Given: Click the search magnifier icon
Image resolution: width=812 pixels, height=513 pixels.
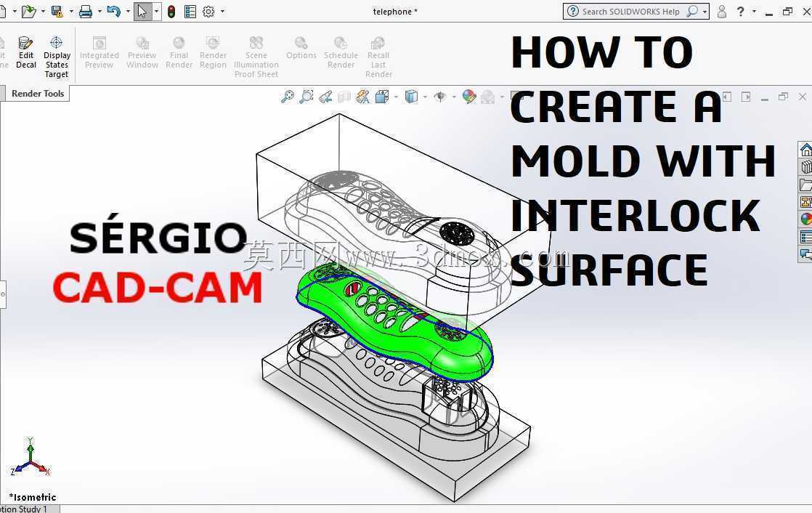Looking at the screenshot, I should (x=692, y=12).
